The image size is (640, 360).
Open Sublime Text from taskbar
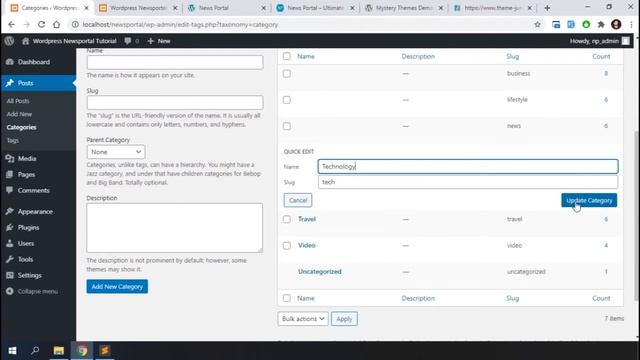104,351
